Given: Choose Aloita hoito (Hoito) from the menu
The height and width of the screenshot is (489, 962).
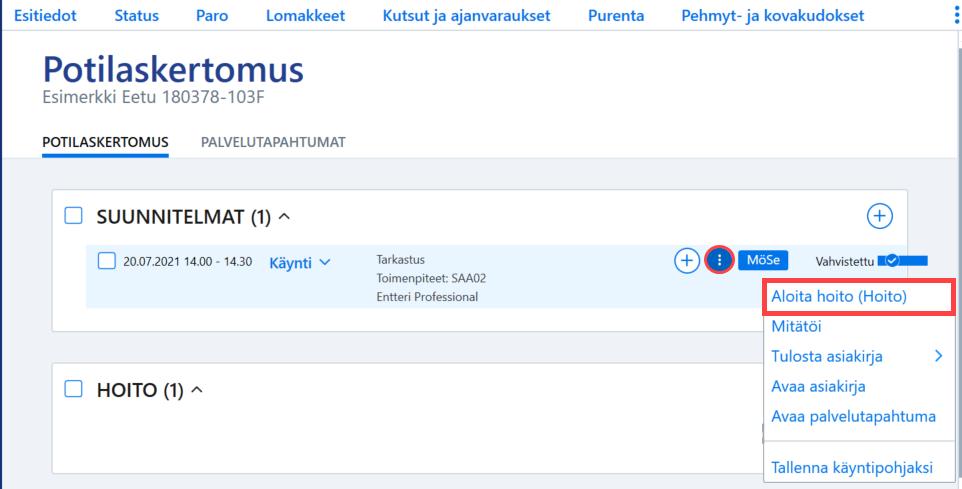Looking at the screenshot, I should (x=858, y=296).
